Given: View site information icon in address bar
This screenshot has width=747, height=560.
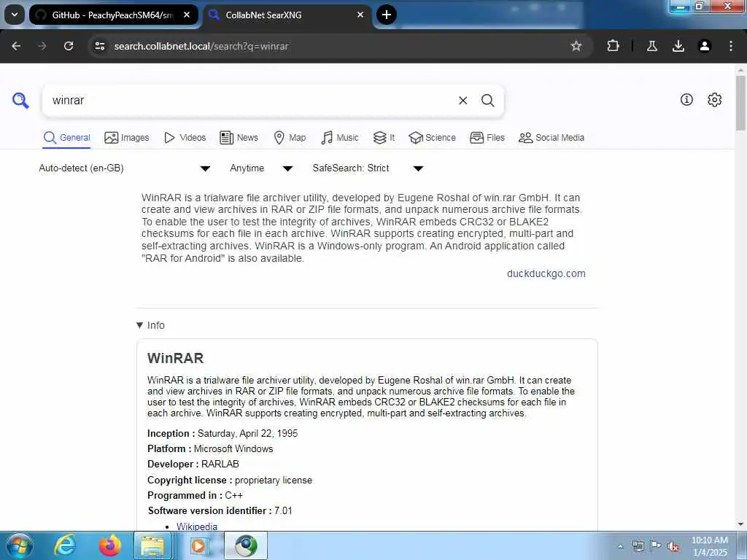Looking at the screenshot, I should pos(99,46).
